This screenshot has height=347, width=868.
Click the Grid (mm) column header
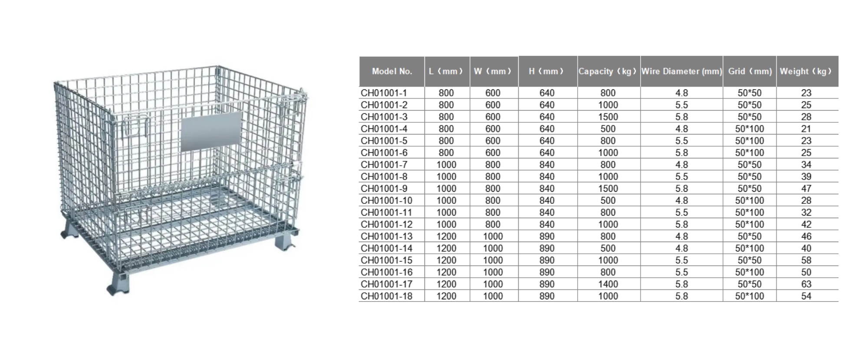coord(750,72)
